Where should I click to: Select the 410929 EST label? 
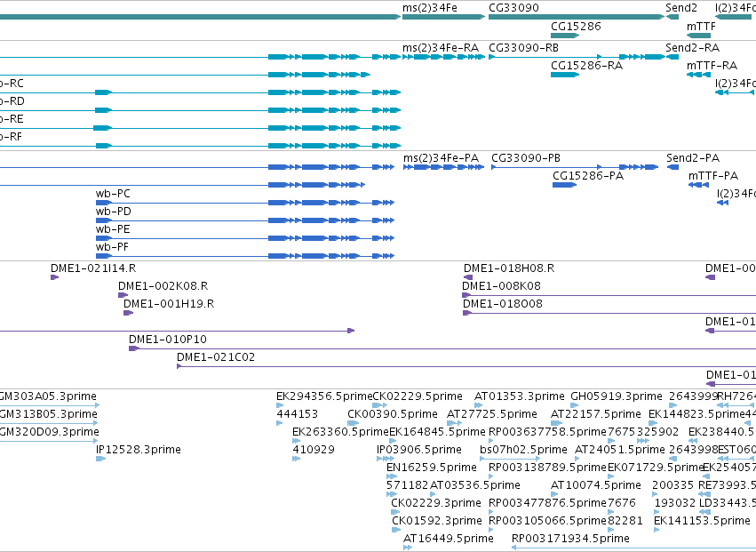click(314, 450)
